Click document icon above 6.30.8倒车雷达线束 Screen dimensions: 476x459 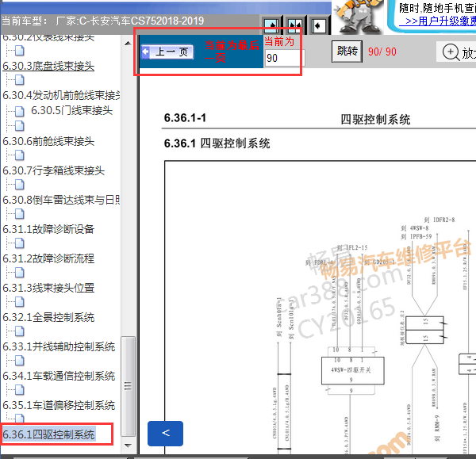[x=20, y=185]
